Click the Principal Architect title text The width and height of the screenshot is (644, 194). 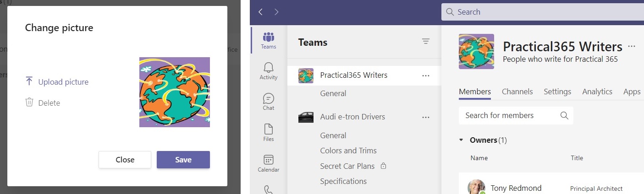click(x=596, y=189)
